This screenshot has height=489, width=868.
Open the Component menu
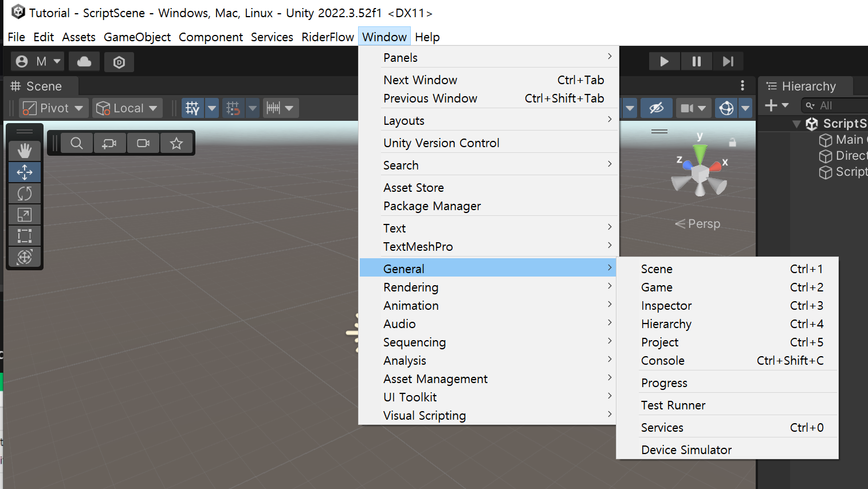(211, 37)
